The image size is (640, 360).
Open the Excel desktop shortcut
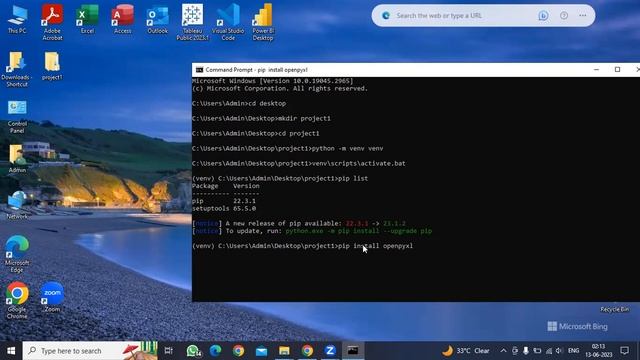click(x=87, y=19)
